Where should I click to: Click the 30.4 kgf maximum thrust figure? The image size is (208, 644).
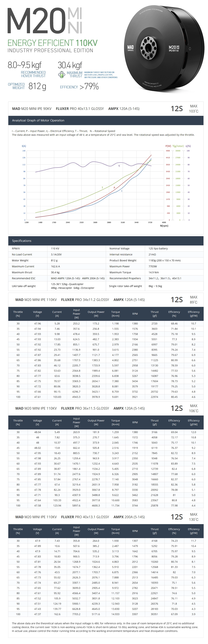pyautogui.click(x=70, y=65)
